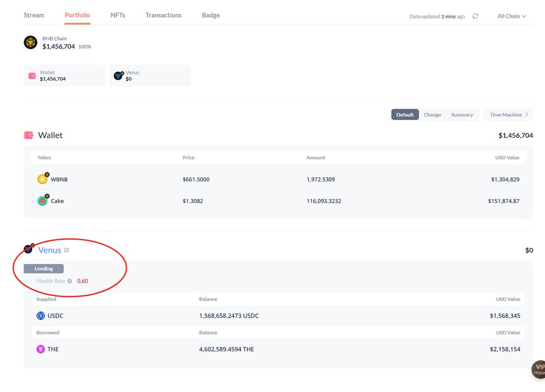
Task: Switch to Change view mode
Action: click(432, 115)
